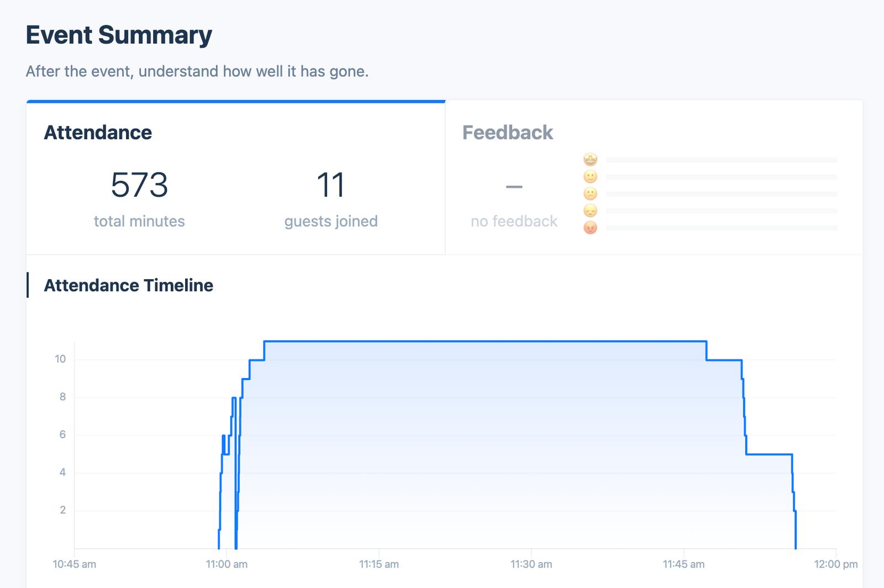Click the 11:30 am timeline label
This screenshot has width=884, height=588.
pos(531,564)
